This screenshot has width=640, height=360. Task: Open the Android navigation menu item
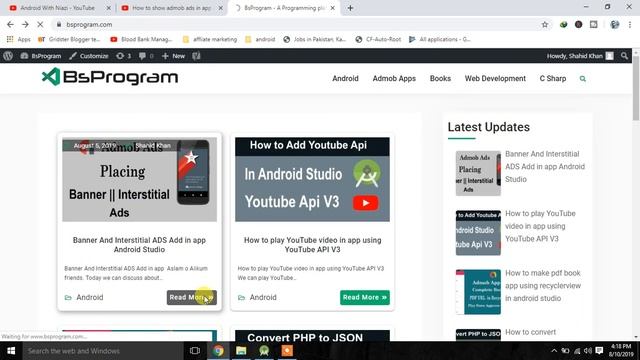click(345, 78)
